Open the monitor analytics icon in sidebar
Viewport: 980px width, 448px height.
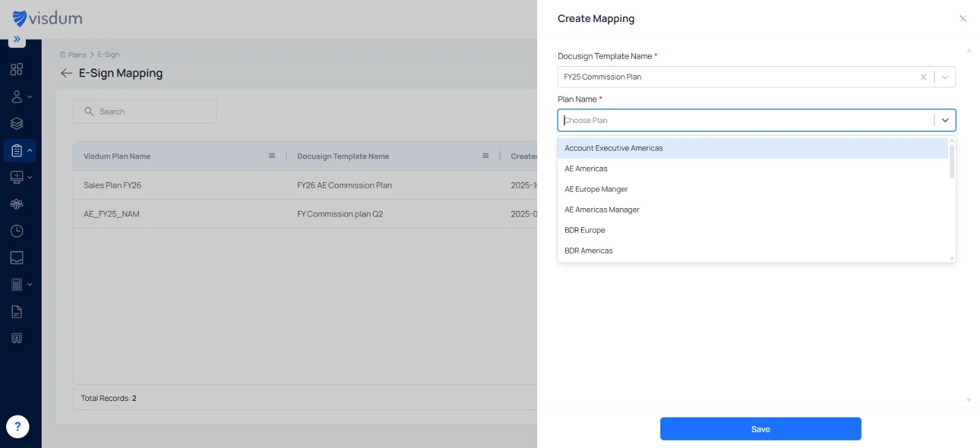click(x=17, y=177)
